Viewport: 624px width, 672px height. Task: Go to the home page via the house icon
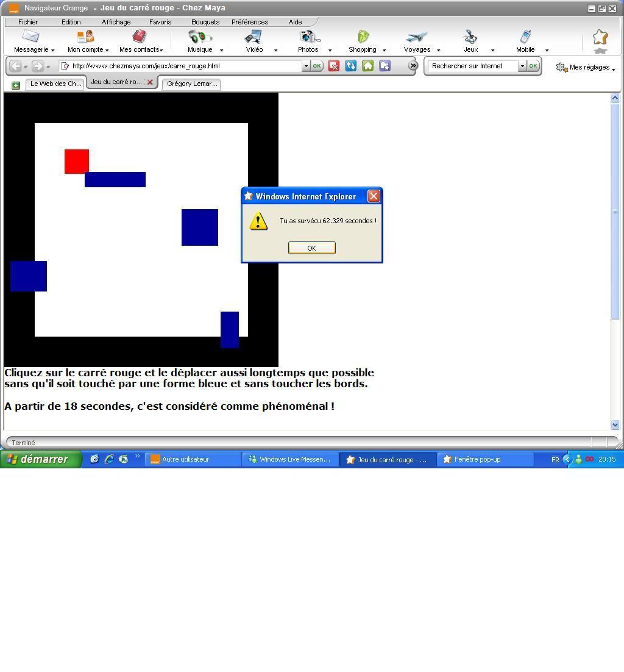click(x=368, y=66)
